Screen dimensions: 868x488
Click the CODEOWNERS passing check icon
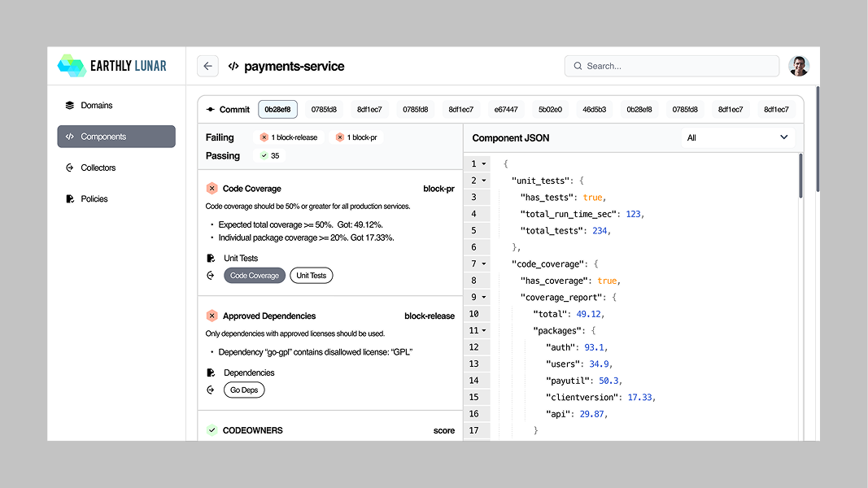click(x=212, y=430)
